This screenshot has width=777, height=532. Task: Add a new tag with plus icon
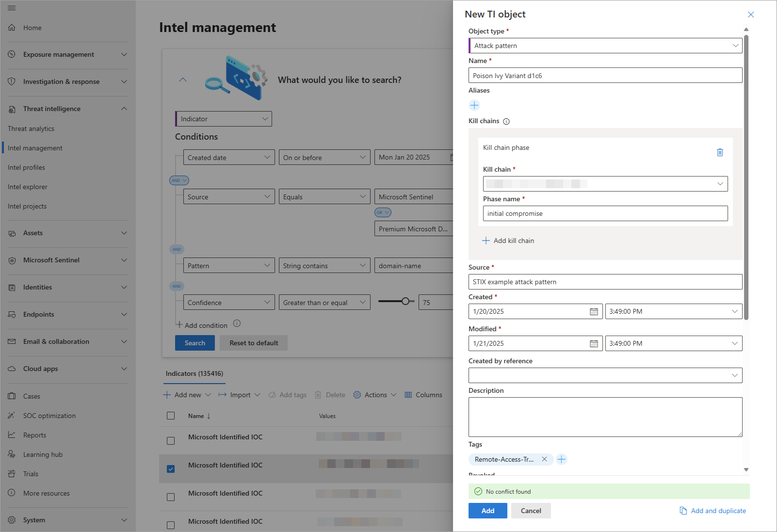tap(562, 459)
